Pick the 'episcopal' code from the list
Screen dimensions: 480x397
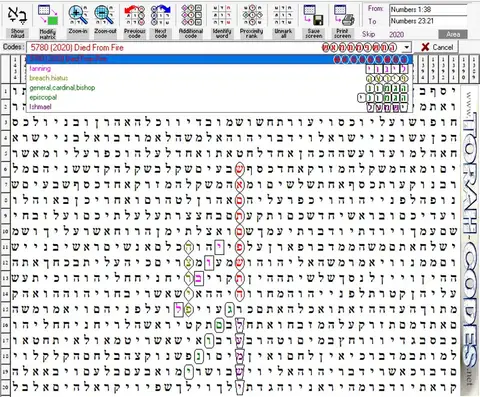[x=219, y=98]
